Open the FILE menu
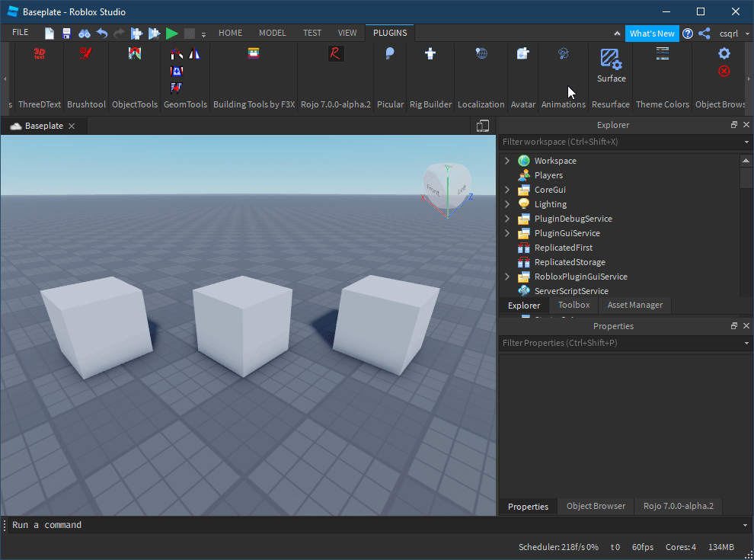 point(20,33)
